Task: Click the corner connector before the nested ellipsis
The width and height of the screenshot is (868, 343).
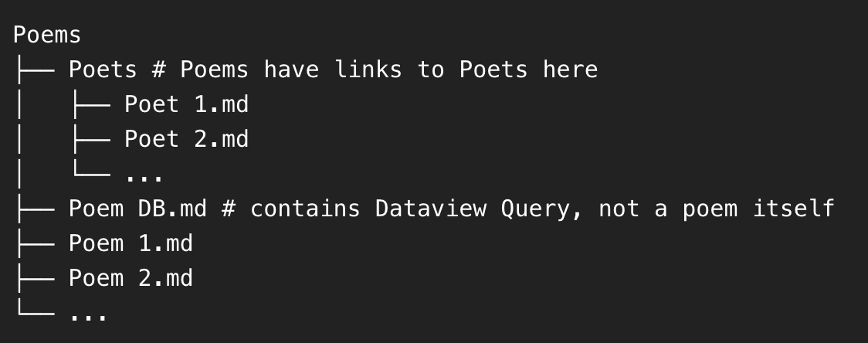Action: click(x=90, y=173)
